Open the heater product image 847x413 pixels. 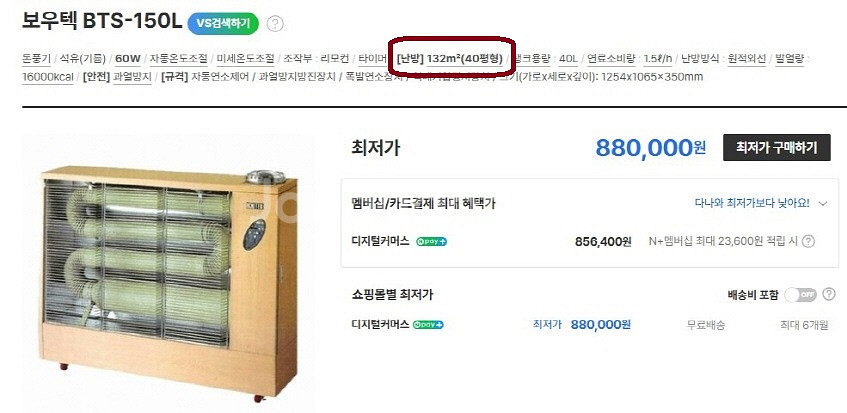[x=168, y=274]
